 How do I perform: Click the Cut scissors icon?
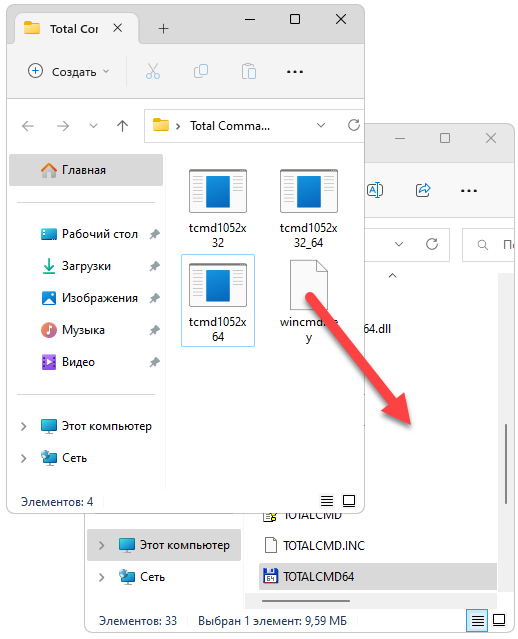point(153,71)
